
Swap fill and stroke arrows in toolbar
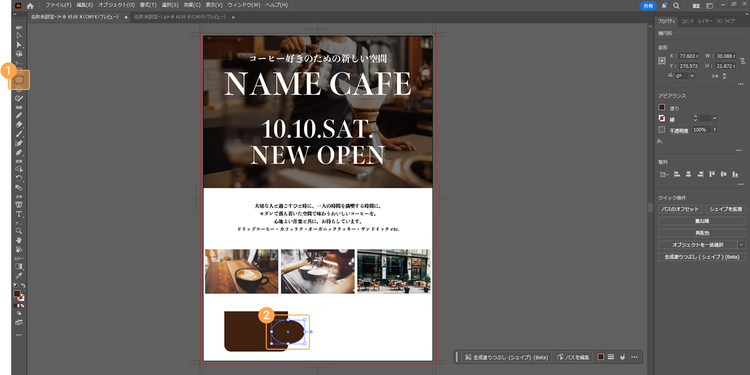23,285
